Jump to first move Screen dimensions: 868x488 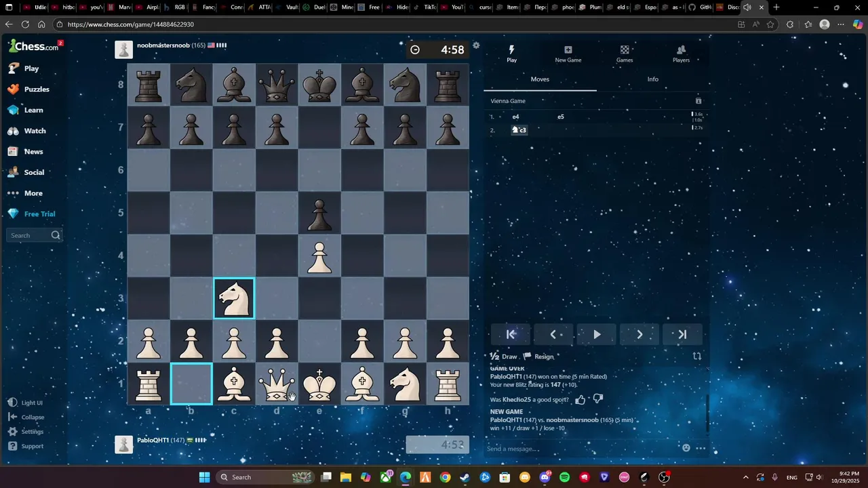(x=511, y=334)
